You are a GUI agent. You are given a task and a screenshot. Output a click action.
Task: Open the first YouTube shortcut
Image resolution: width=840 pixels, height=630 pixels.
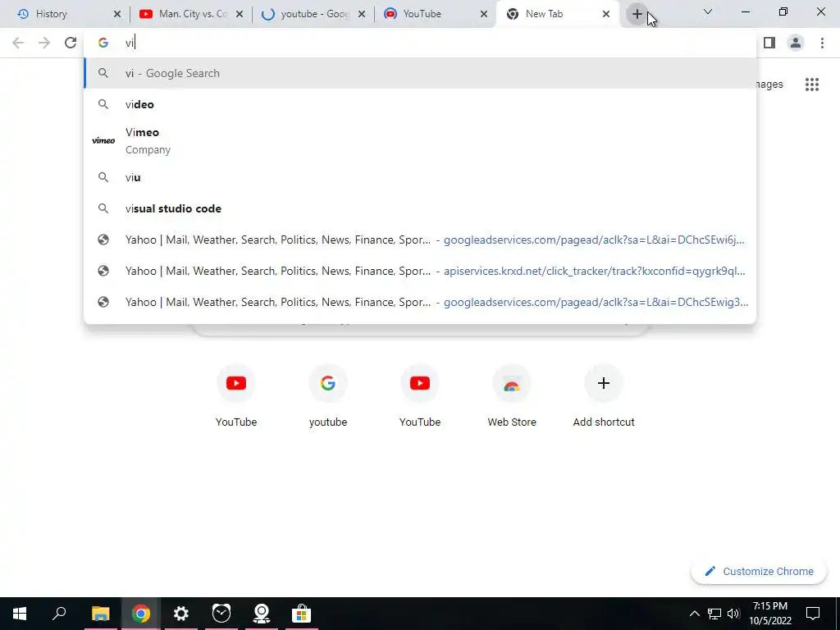(x=236, y=395)
